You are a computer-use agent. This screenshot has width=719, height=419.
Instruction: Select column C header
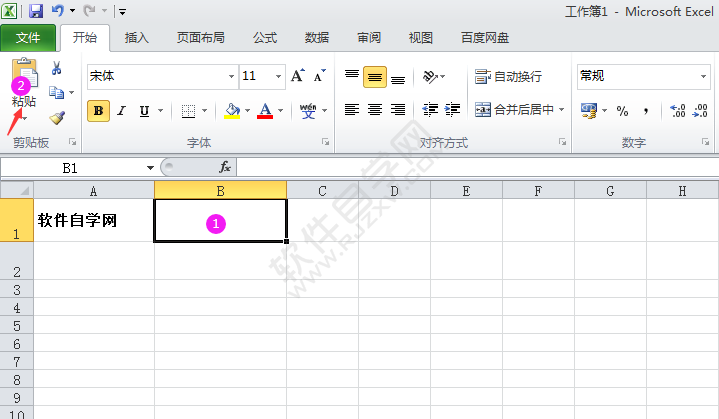pyautogui.click(x=322, y=191)
